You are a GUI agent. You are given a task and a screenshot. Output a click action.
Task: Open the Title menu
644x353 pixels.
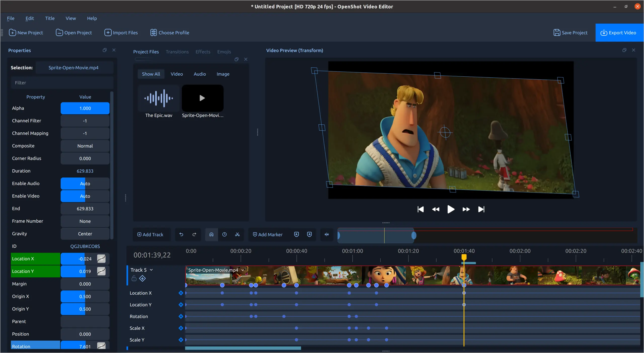click(x=50, y=18)
